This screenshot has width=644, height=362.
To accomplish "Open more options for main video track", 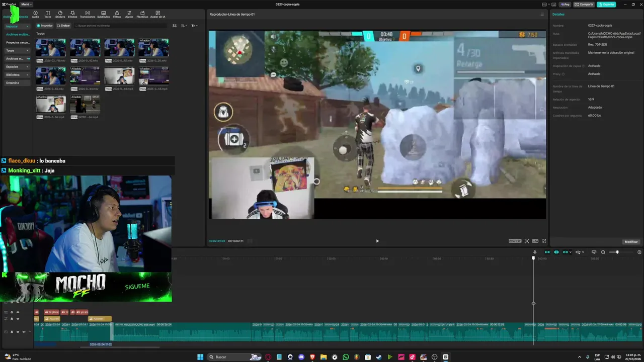I will [30, 332].
